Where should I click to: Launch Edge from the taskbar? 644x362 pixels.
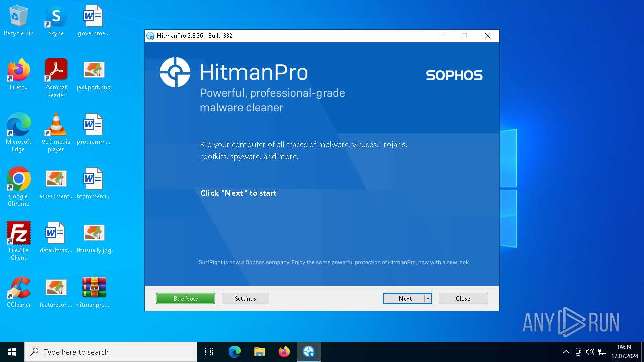[x=235, y=352]
